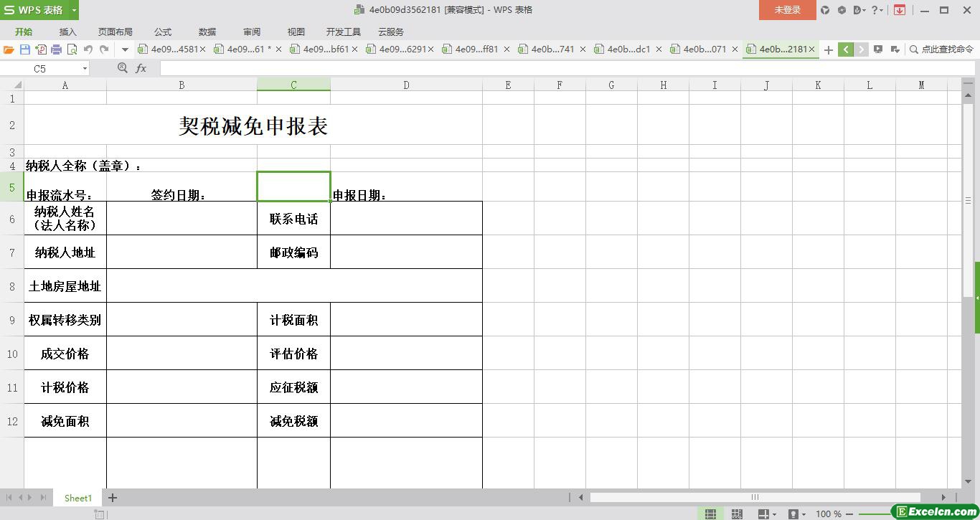Open the WPS 表格 application menu dropdown

click(x=75, y=10)
